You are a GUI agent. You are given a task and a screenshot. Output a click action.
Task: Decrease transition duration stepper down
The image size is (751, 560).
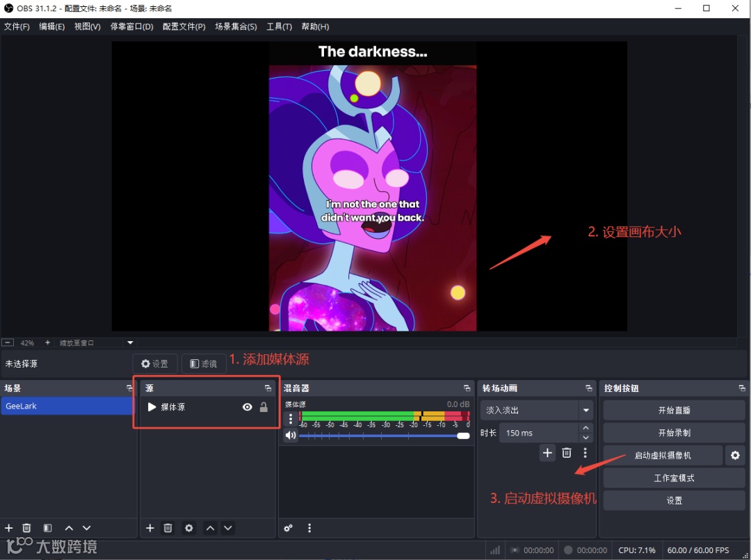point(586,438)
